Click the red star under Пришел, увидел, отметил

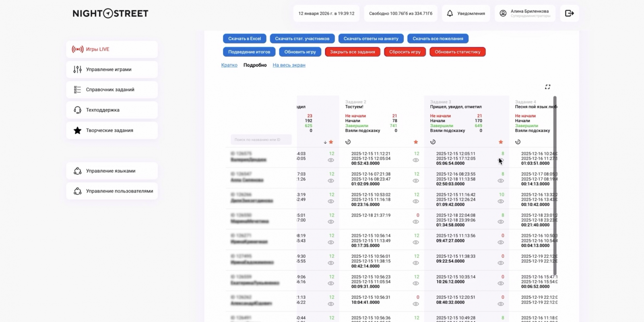(x=501, y=142)
